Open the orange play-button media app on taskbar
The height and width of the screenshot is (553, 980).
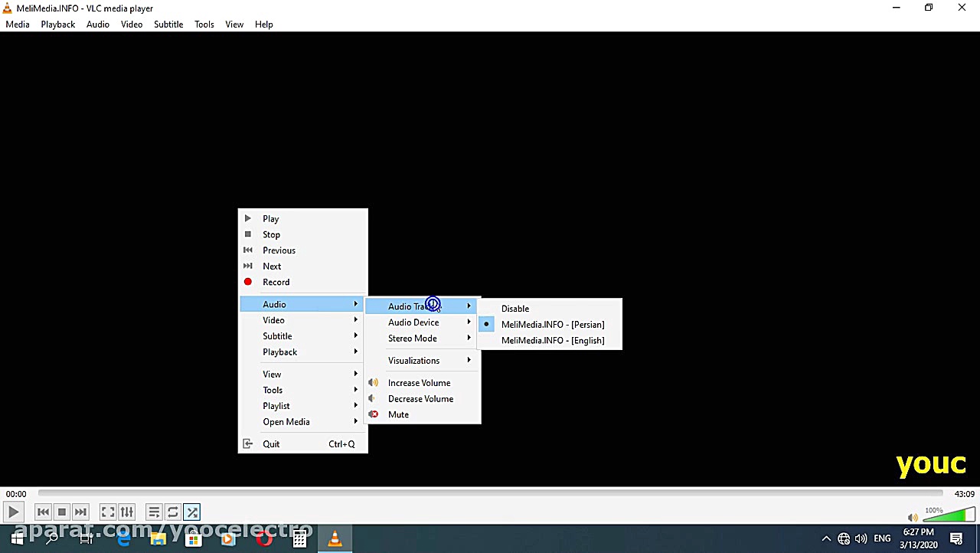tap(228, 539)
